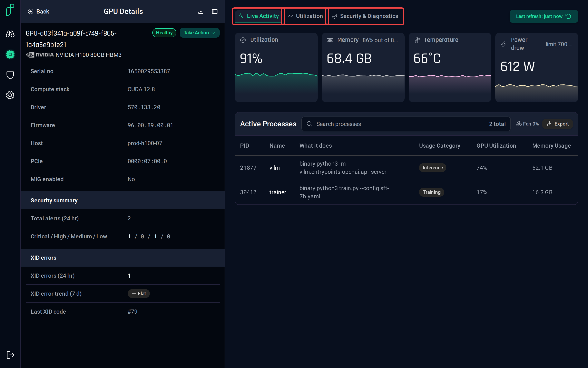Select the vllm process name
This screenshot has width=588, height=368.
pyautogui.click(x=275, y=168)
